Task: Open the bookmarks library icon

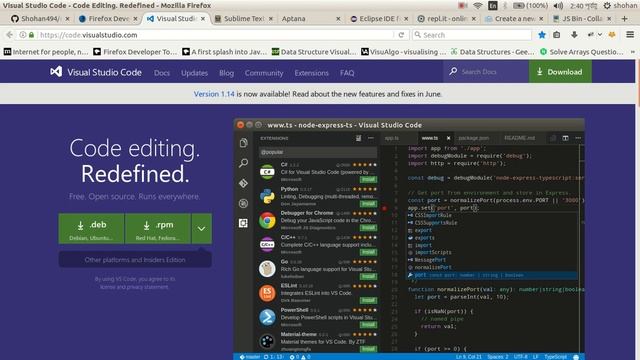Action: [557, 35]
